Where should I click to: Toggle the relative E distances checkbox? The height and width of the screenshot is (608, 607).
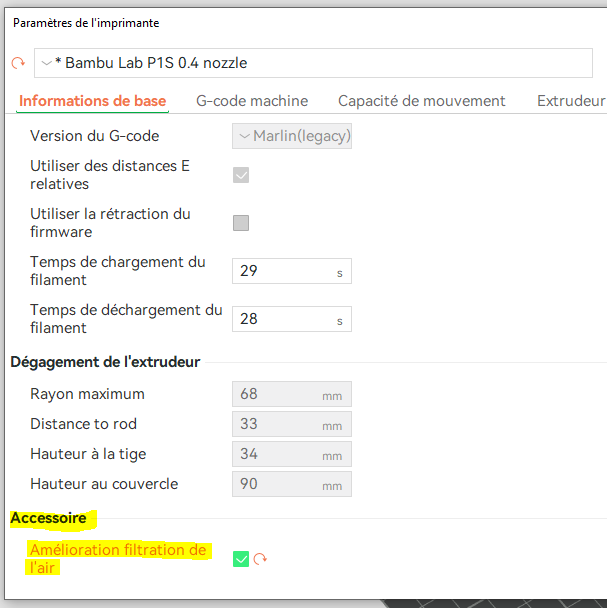click(x=241, y=175)
